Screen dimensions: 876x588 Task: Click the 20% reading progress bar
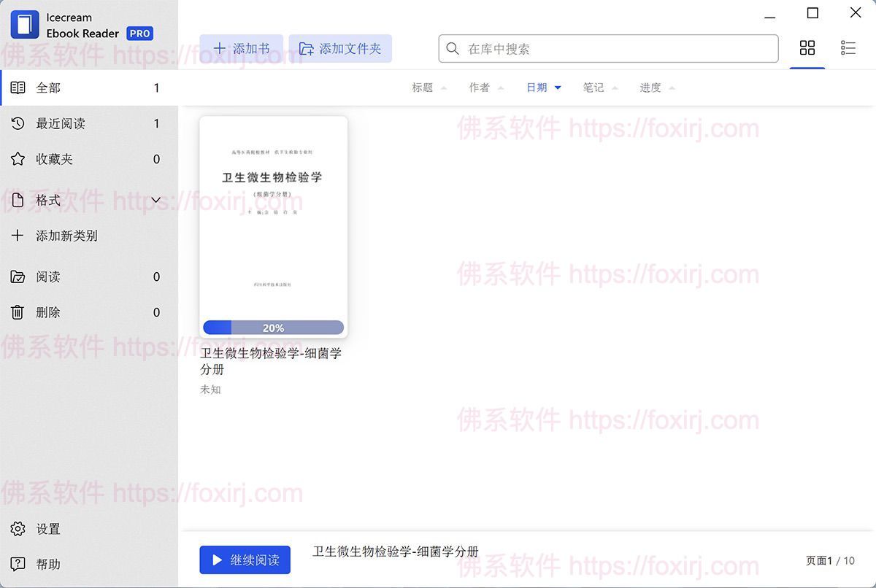(x=273, y=328)
